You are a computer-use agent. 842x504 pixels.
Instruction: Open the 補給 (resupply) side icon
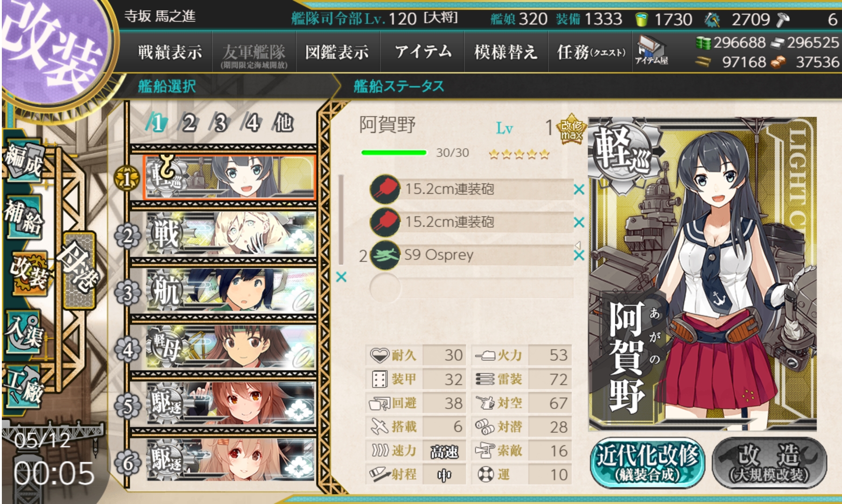click(24, 217)
